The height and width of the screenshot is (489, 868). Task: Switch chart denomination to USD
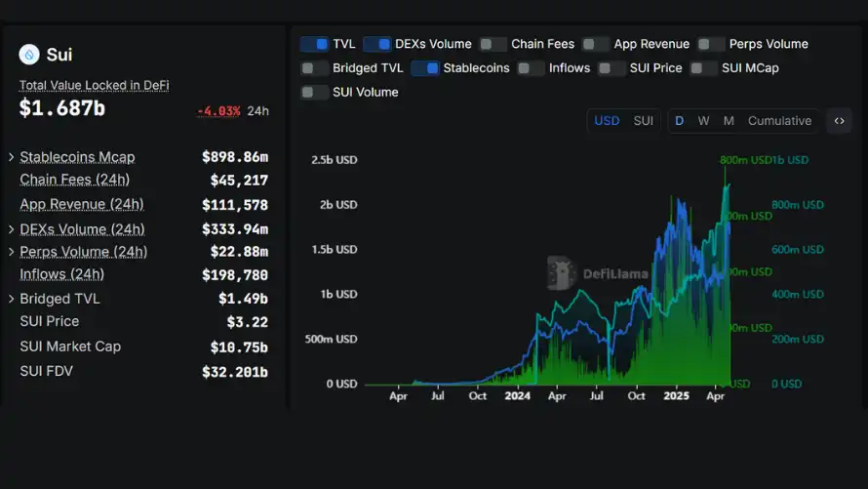point(607,121)
